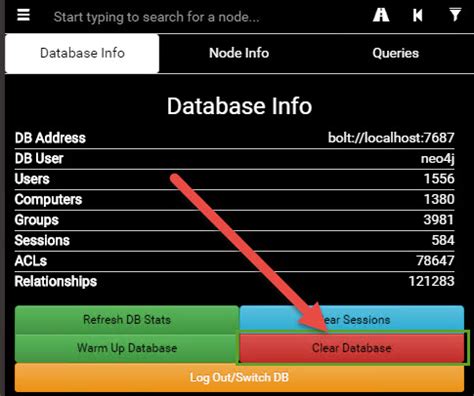Click the Users count 1556
This screenshot has height=396, width=474.
439,179
